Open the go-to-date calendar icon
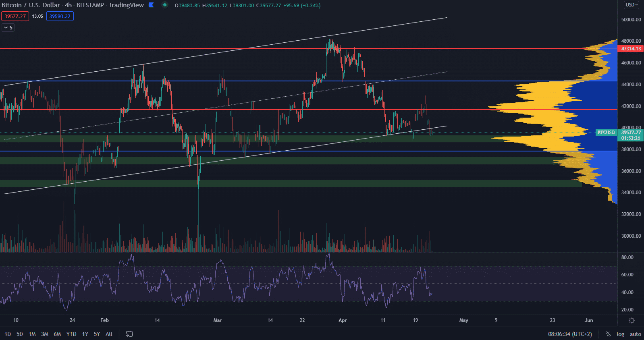The height and width of the screenshot is (340, 644). (129, 334)
